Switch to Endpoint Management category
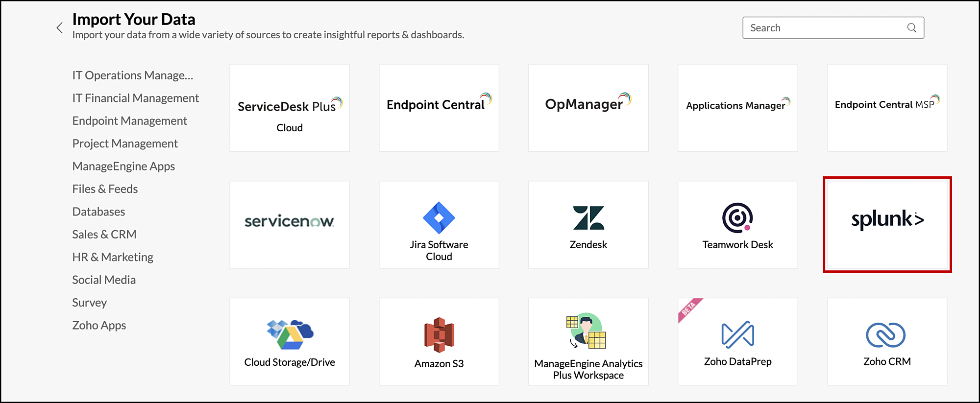Image resolution: width=980 pixels, height=403 pixels. 130,121
